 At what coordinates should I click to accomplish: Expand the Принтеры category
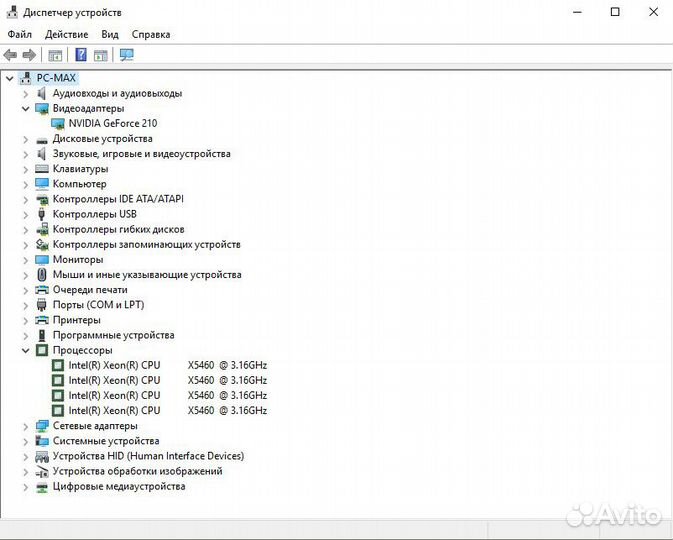[x=25, y=320]
